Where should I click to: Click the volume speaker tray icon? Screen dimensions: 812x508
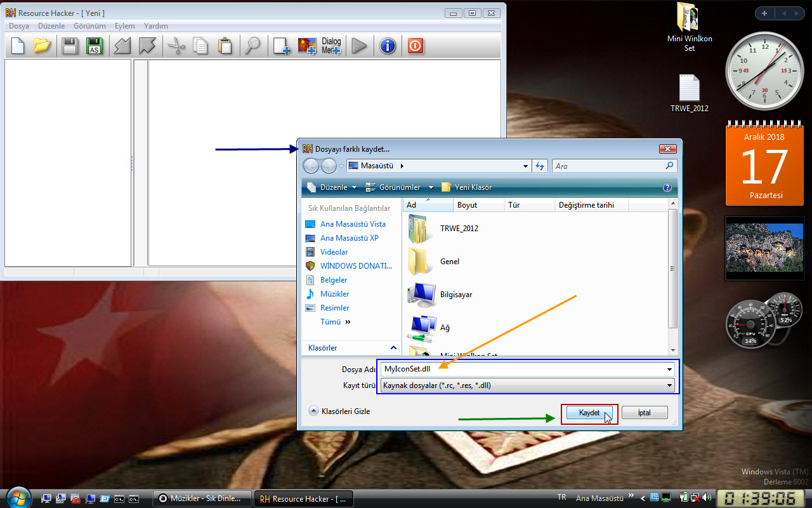706,498
